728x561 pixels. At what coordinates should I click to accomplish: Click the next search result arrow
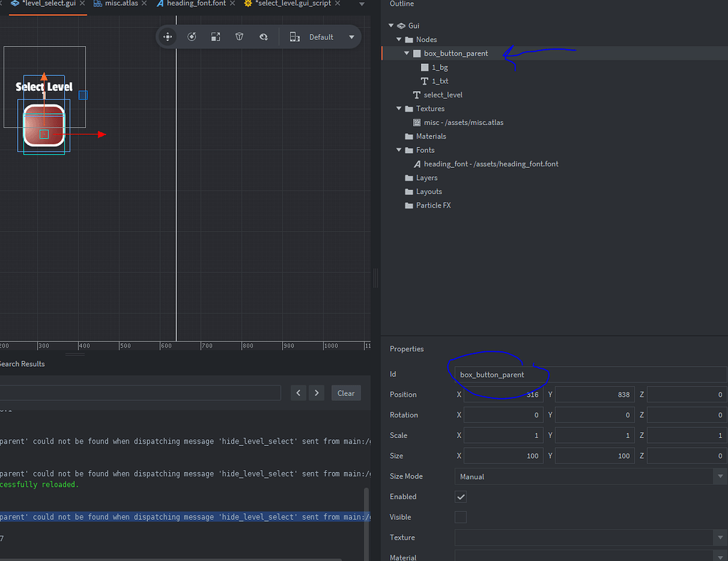point(316,392)
